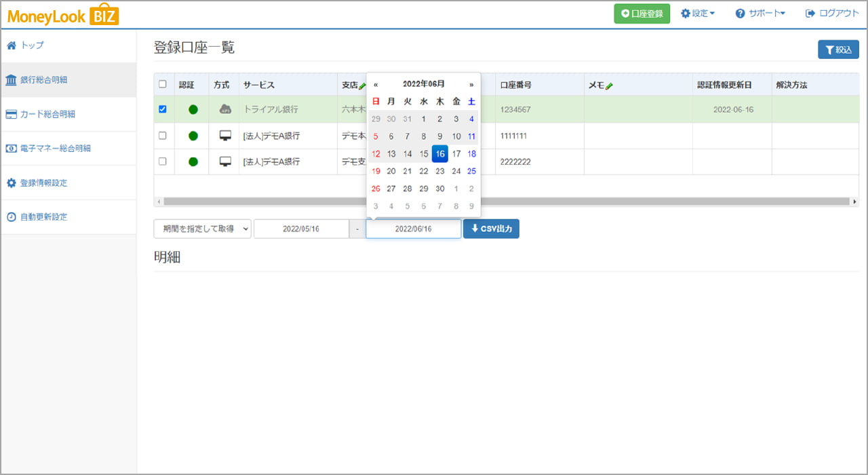This screenshot has height=475, width=868.
Task: Open 電子マネー総合明細 in the sidebar
Action: tap(68, 148)
